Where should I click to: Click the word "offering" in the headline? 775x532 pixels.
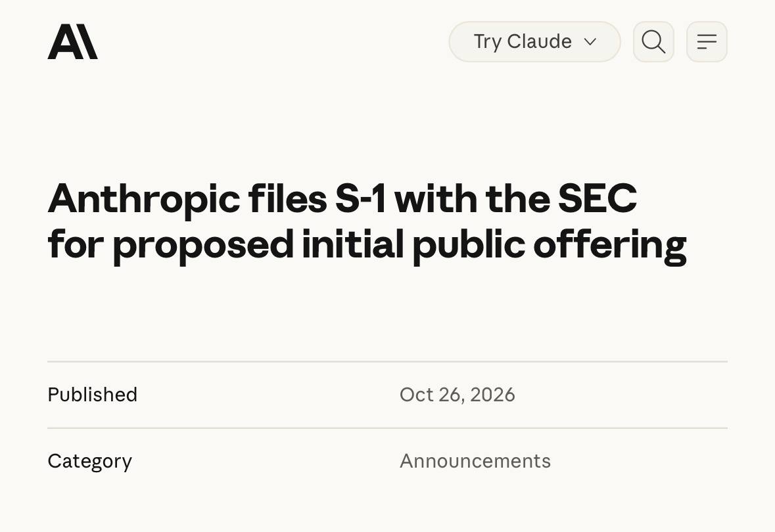tap(610, 245)
